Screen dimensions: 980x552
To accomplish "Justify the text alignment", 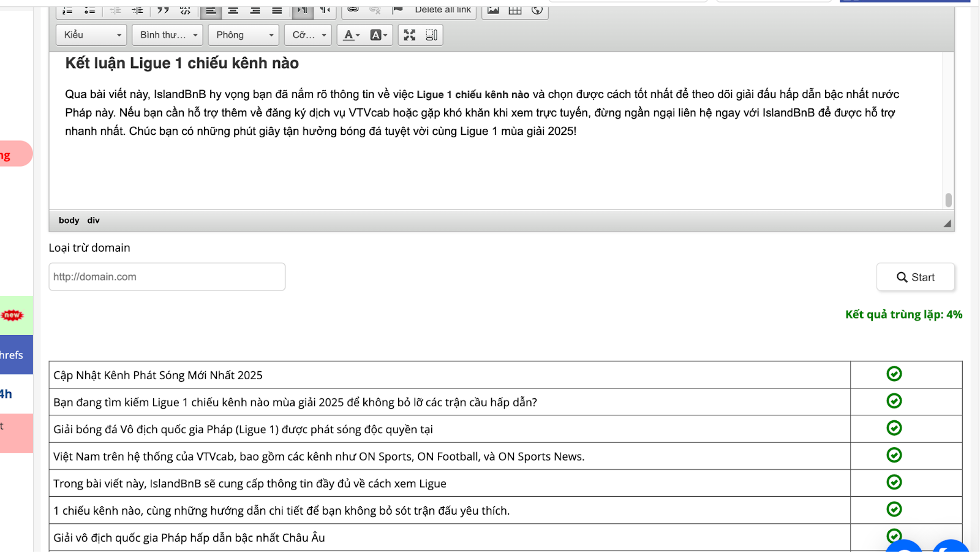I will [x=277, y=10].
